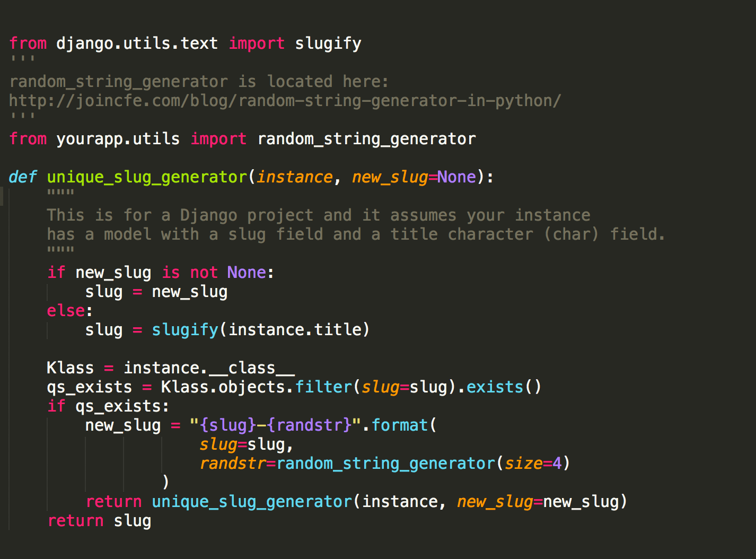This screenshot has height=559, width=756.
Task: Select the joincfe.com blog URL
Action: point(285,100)
